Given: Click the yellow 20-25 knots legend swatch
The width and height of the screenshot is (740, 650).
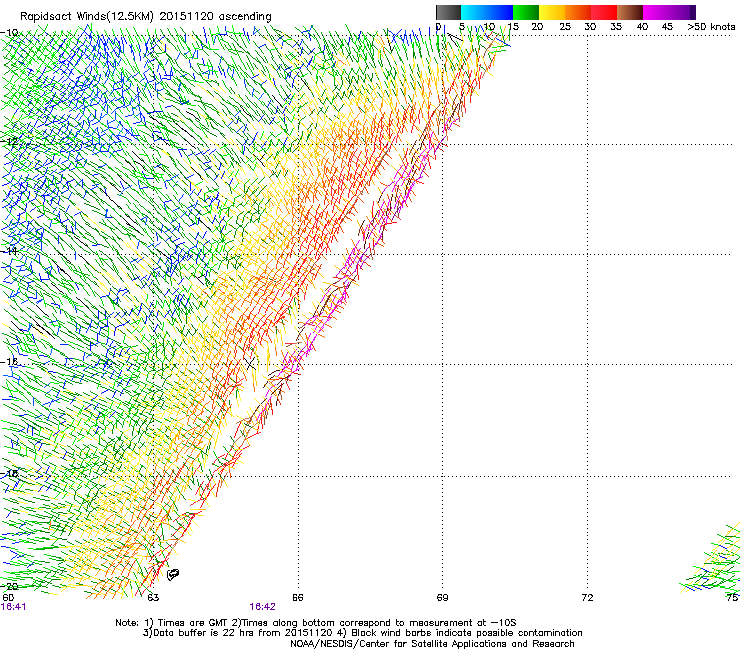Looking at the screenshot, I should 552,12.
